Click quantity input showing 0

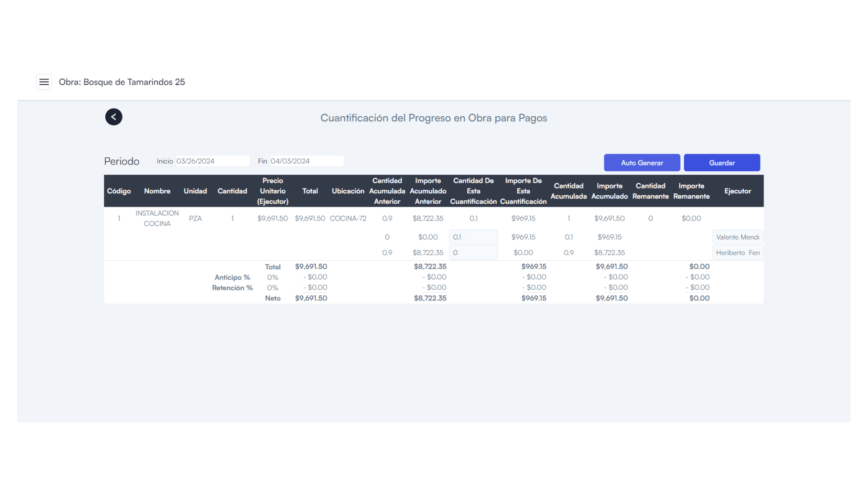pyautogui.click(x=473, y=253)
